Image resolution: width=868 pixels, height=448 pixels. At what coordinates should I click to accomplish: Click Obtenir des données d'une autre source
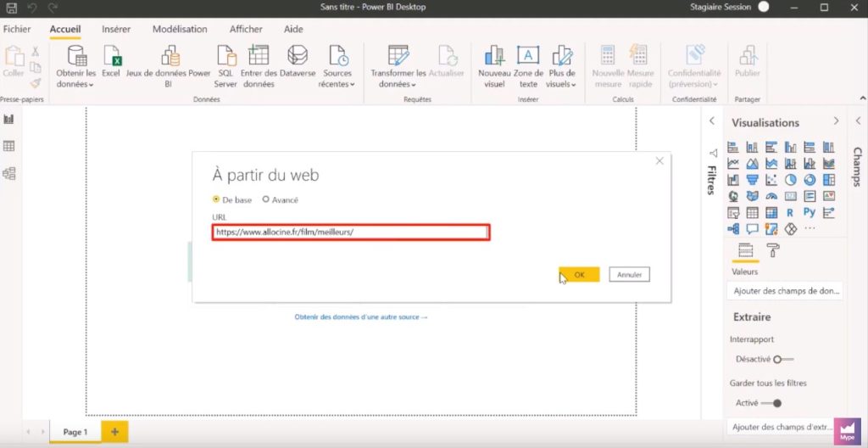coord(361,317)
